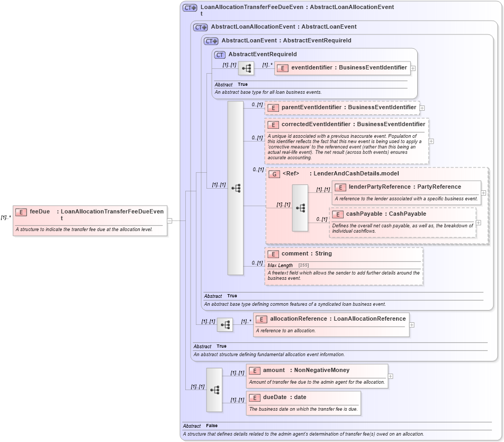Click the CT icon of AbstractLoanEvent
The height and width of the screenshot is (442, 504).
coord(211,40)
